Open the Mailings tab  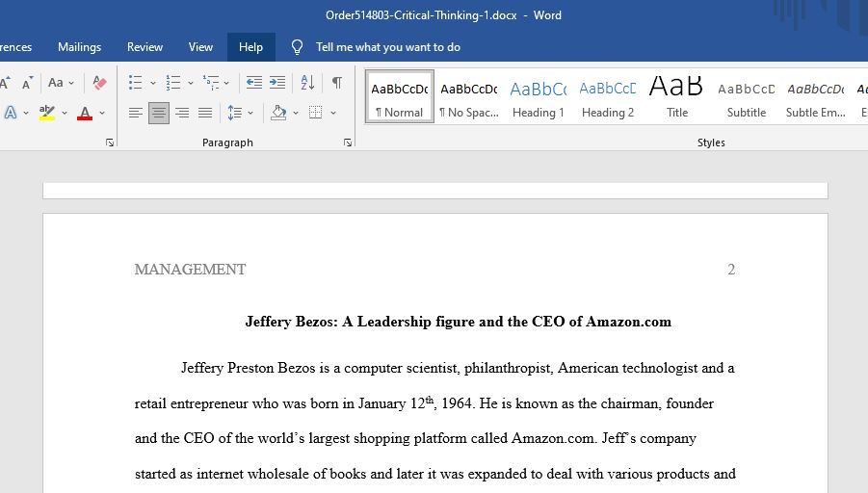(79, 47)
